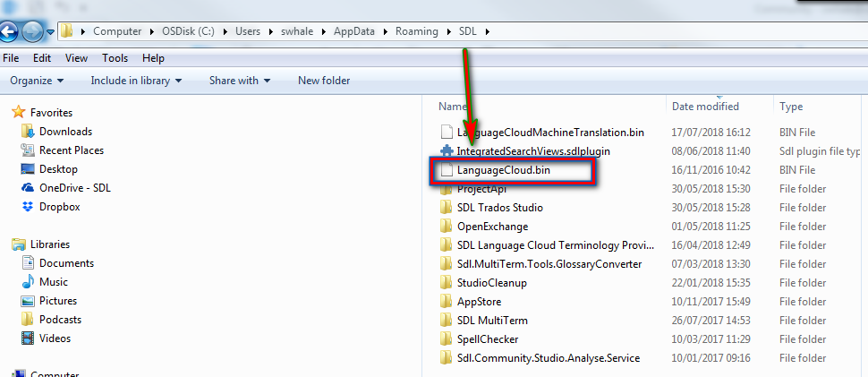Open Recent Places in Favorites
868x377 pixels.
point(72,150)
